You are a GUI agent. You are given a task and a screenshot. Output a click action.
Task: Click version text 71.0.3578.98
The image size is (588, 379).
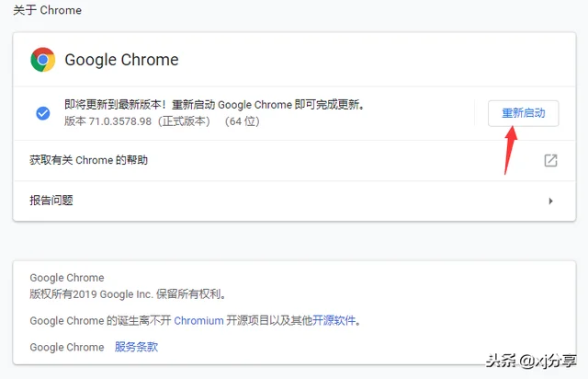tap(120, 121)
